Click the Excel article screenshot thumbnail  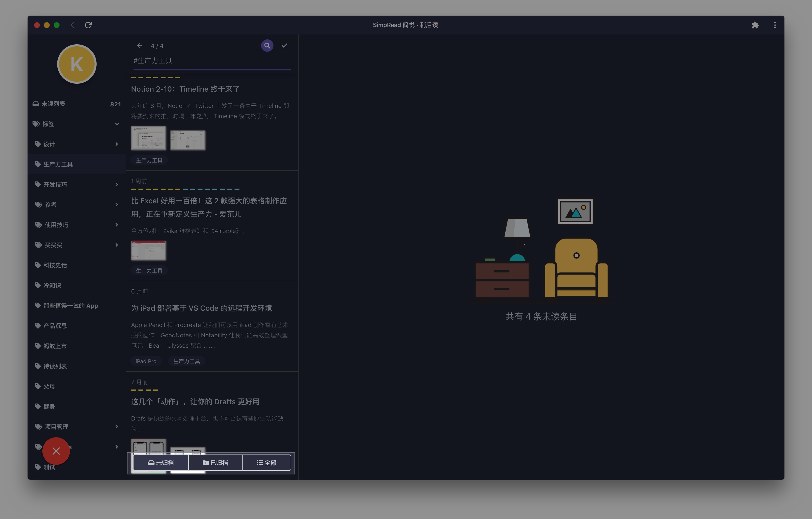pyautogui.click(x=148, y=250)
